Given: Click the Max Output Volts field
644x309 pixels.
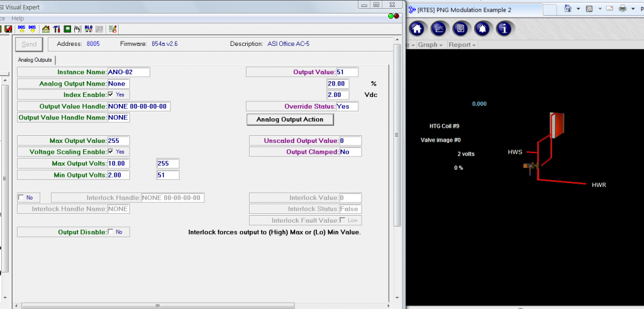Looking at the screenshot, I should (128, 164).
